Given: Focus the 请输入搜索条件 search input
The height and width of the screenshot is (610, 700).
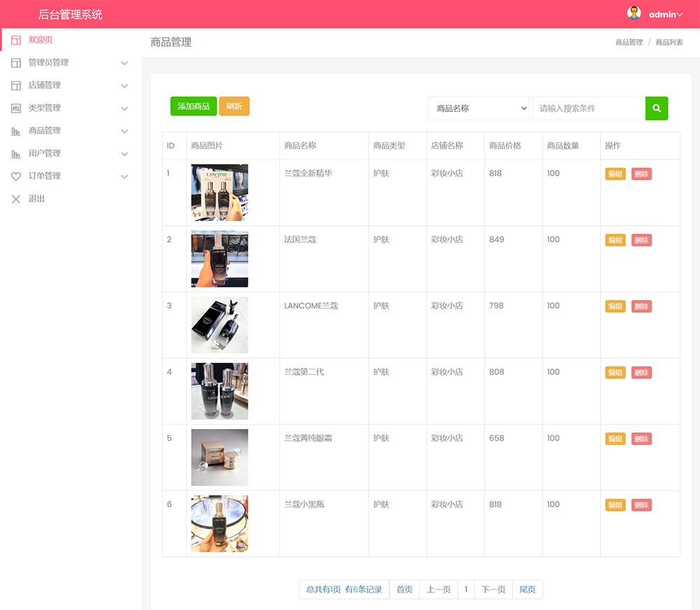Looking at the screenshot, I should click(x=589, y=108).
